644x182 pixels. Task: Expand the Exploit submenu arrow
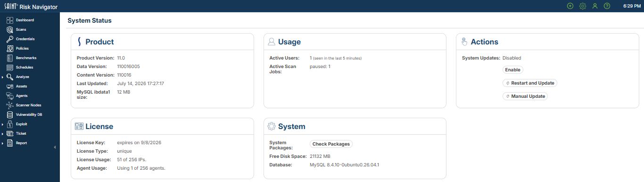point(3,124)
